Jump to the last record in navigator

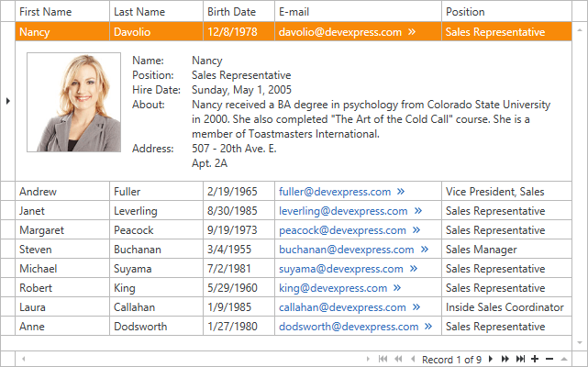[520, 359]
